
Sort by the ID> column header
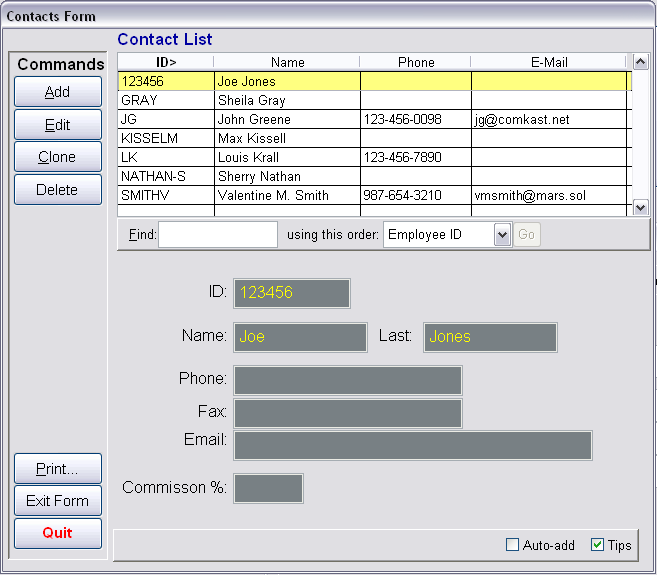(x=166, y=62)
